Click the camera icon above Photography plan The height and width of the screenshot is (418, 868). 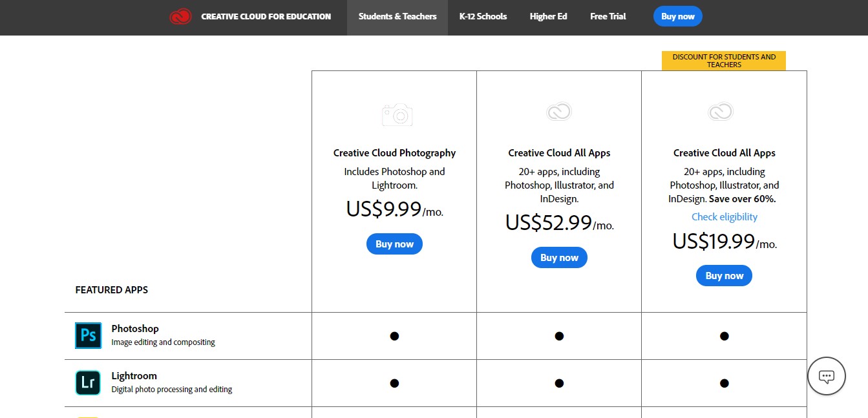tap(396, 114)
